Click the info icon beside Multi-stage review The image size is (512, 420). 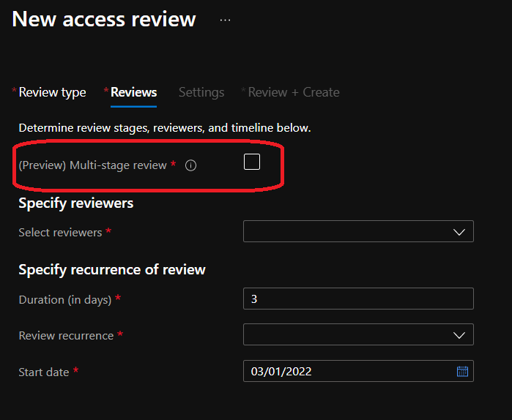(x=190, y=165)
